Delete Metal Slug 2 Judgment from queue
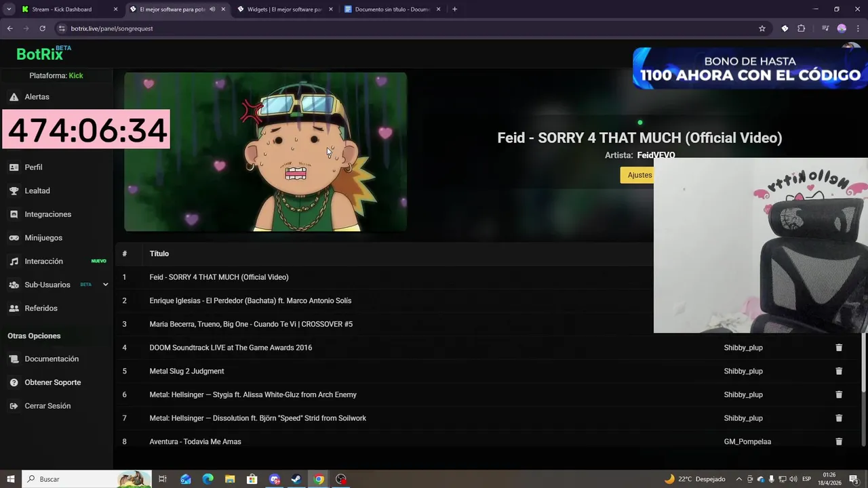 (839, 371)
